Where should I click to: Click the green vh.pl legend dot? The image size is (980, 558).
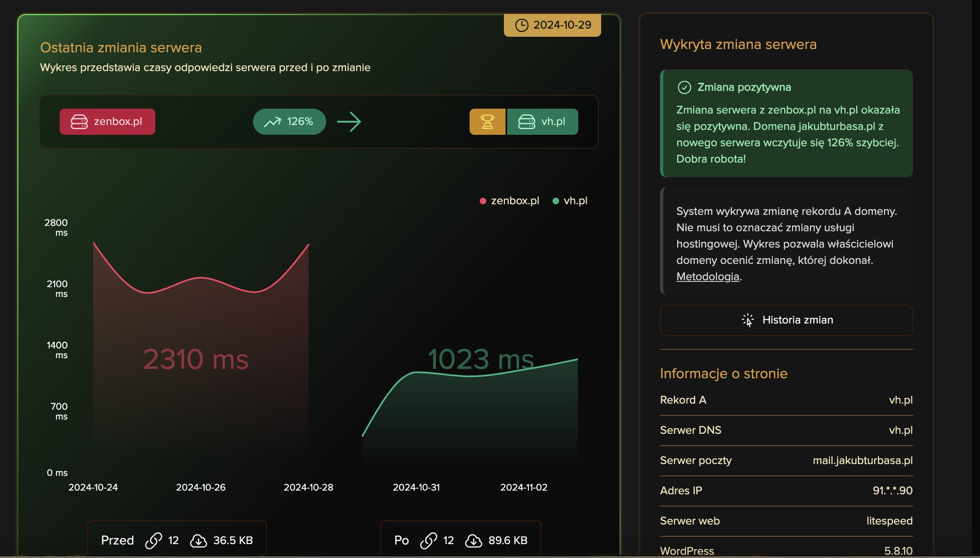click(x=556, y=201)
